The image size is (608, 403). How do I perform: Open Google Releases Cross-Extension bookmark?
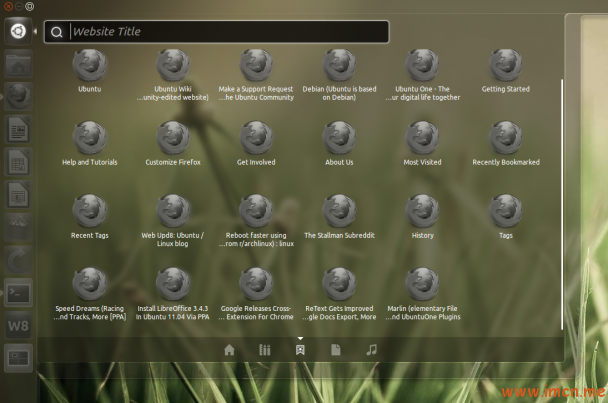(x=256, y=294)
